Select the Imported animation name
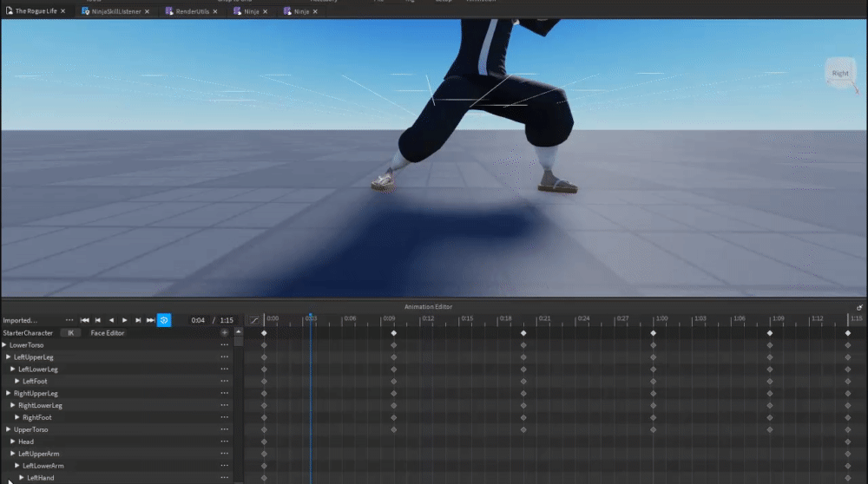This screenshot has width=868, height=484. click(x=20, y=320)
